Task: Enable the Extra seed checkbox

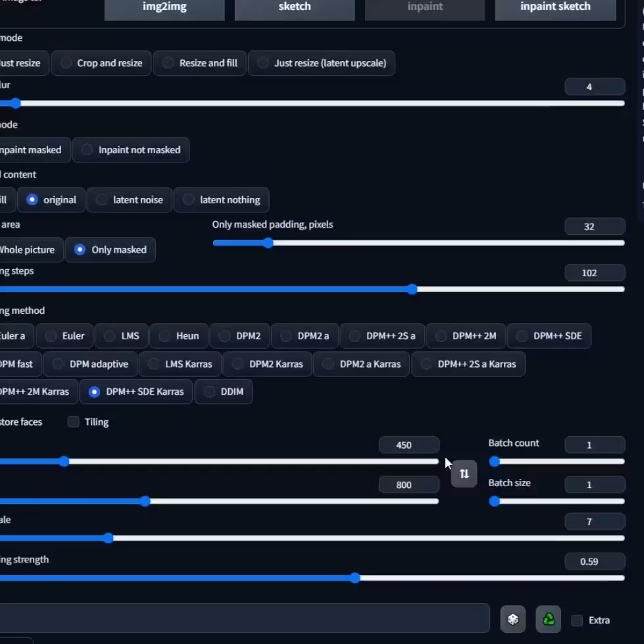Action: [577, 620]
